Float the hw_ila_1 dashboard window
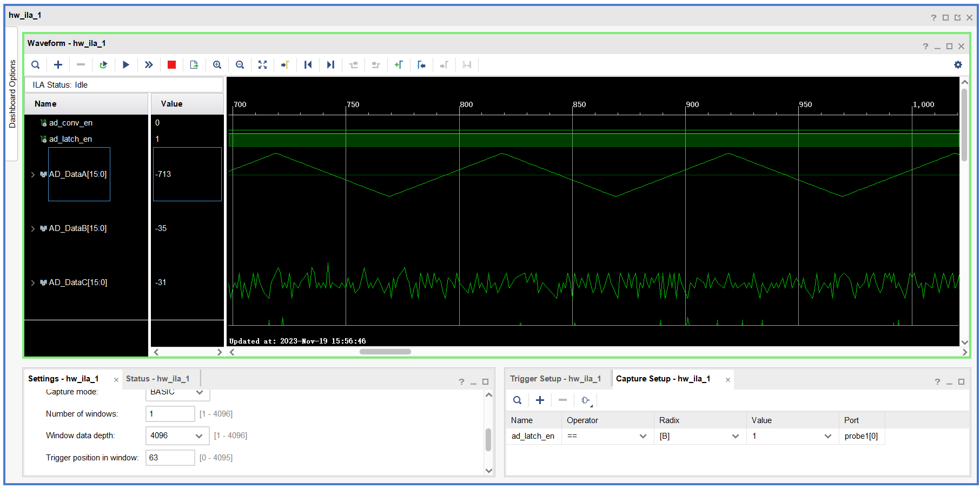The width and height of the screenshot is (980, 488). pos(957,18)
